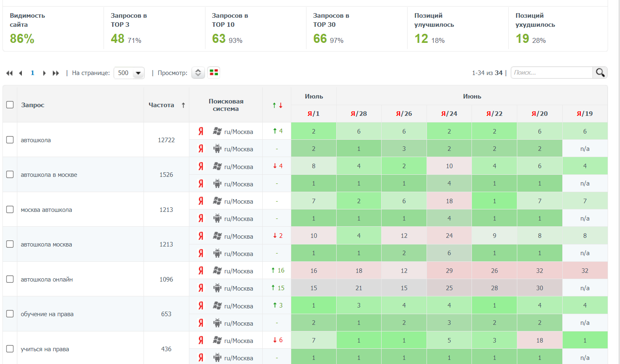Click the Поиск search input field

(552, 73)
